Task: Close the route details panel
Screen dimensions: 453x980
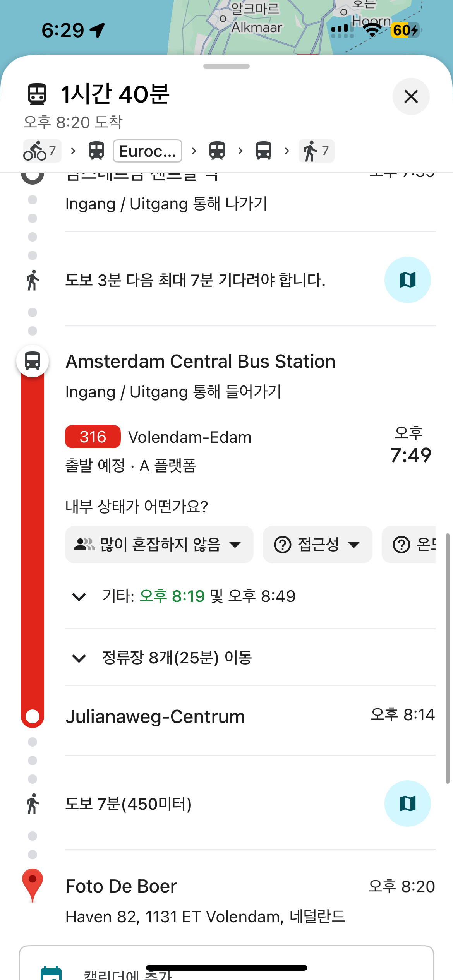Action: coord(411,96)
